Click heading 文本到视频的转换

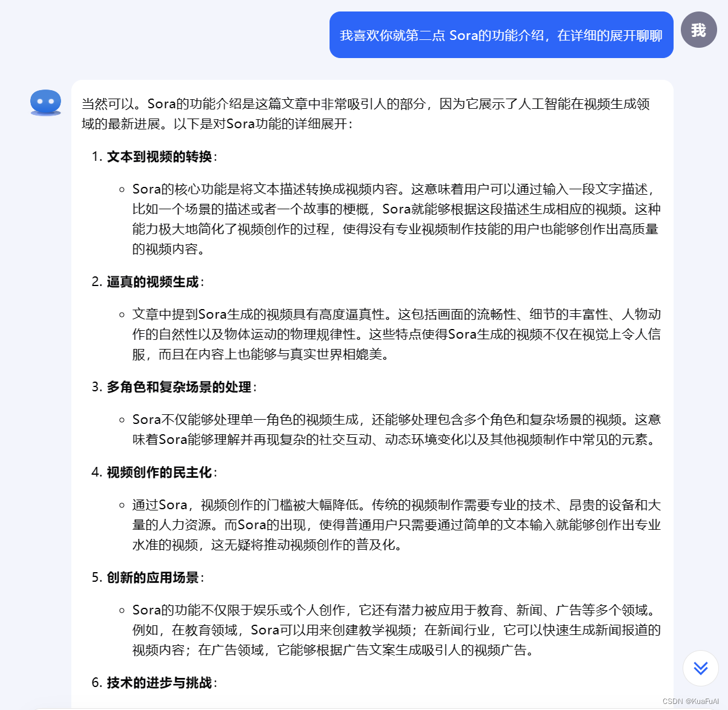[x=160, y=157]
